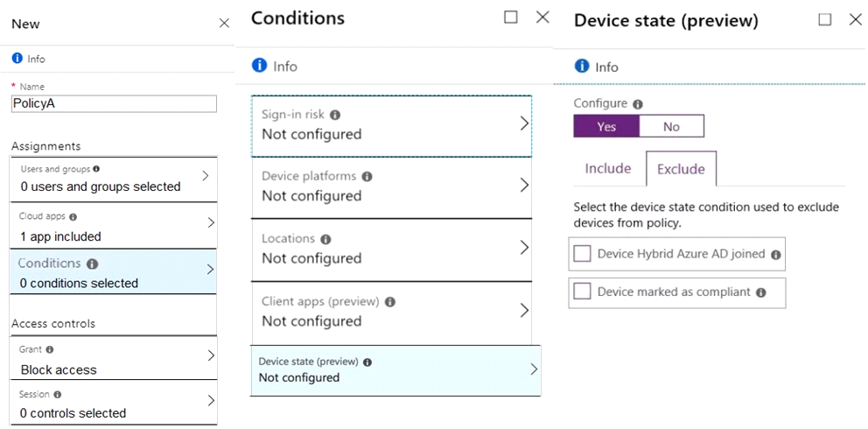Click the info icon beside Locations

click(325, 239)
